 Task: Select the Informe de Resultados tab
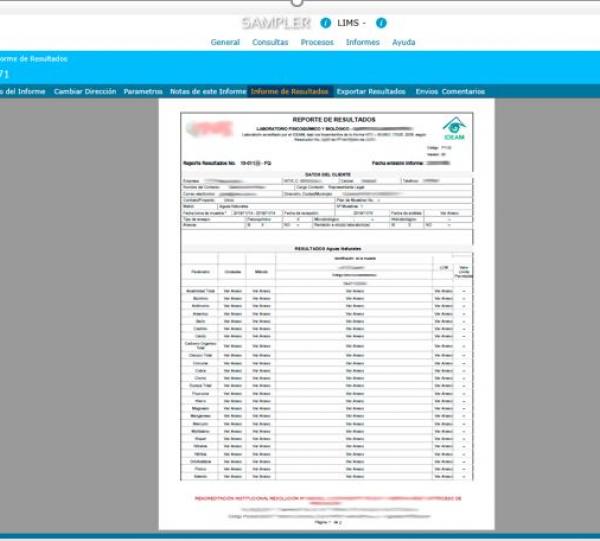[x=290, y=91]
